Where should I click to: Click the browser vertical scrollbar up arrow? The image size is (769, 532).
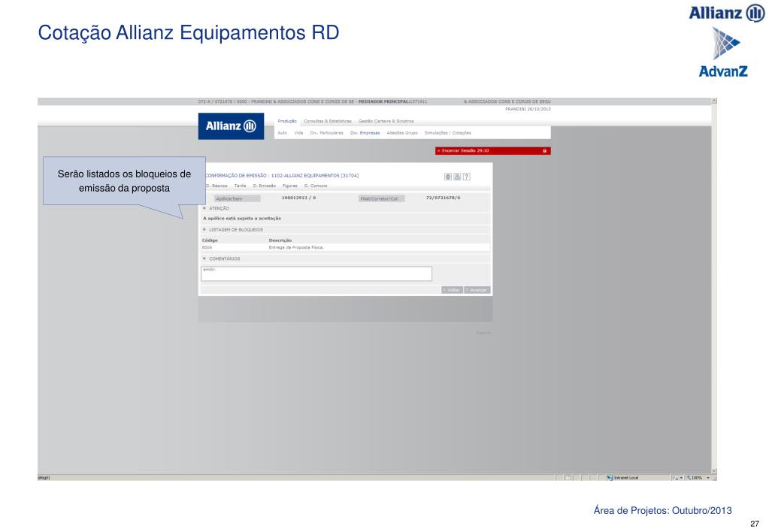[714, 101]
